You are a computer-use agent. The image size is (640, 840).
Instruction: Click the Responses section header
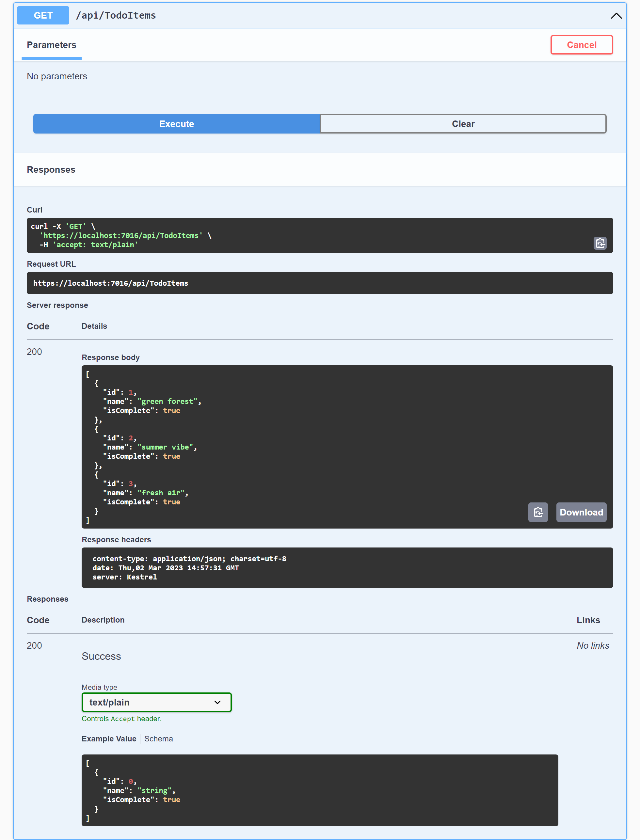click(51, 169)
